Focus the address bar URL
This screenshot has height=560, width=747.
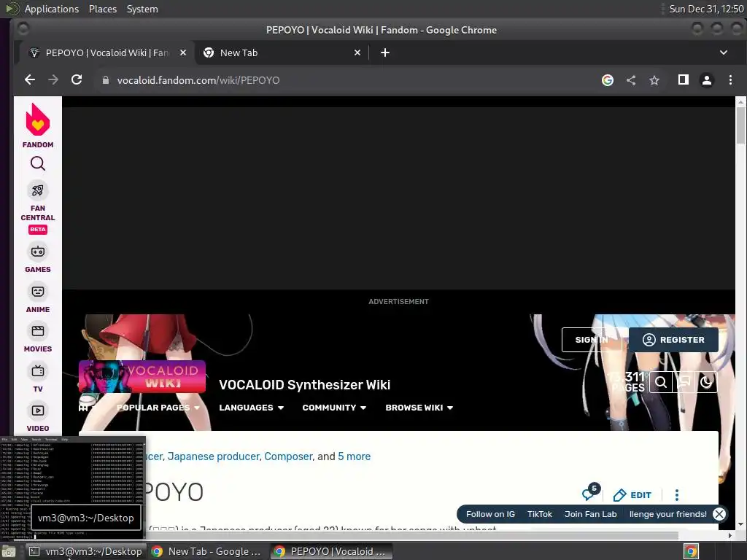(198, 80)
